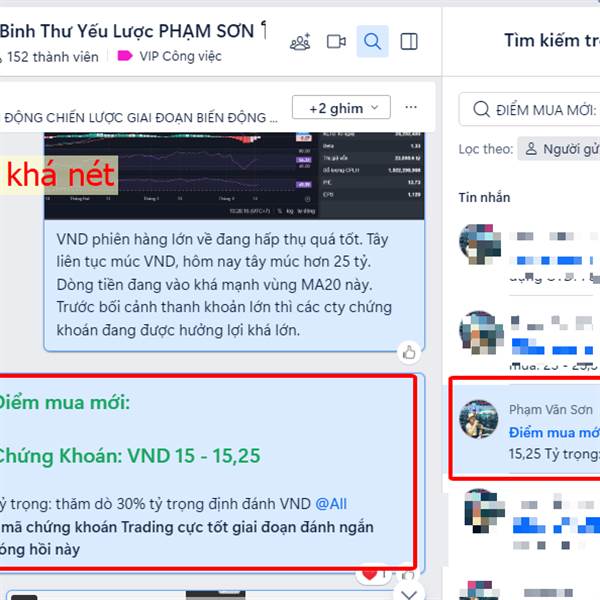Open the 152 thành viên members list
The image size is (600, 600).
(x=53, y=57)
